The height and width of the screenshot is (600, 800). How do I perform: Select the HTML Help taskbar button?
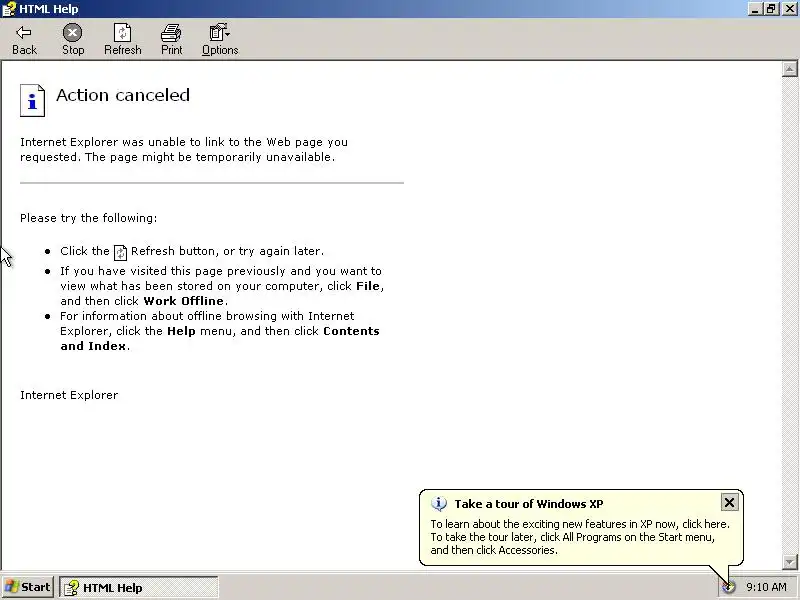139,588
